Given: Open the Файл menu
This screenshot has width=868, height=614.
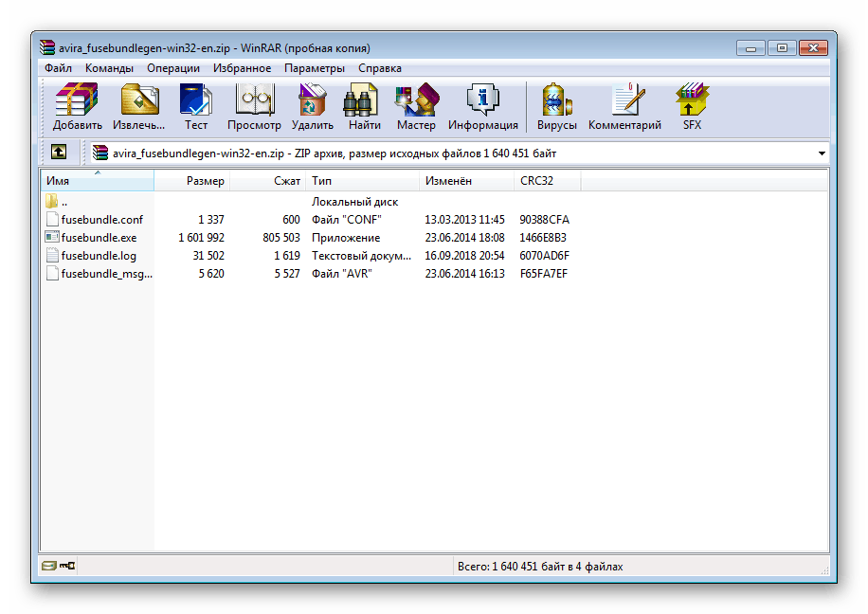Looking at the screenshot, I should tap(58, 68).
